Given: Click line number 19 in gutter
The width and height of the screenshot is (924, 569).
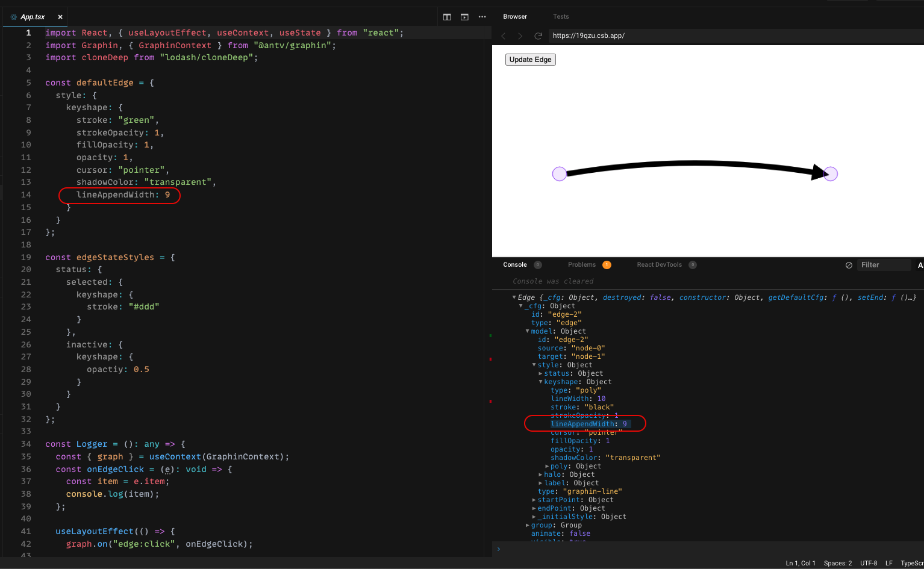Looking at the screenshot, I should point(26,257).
